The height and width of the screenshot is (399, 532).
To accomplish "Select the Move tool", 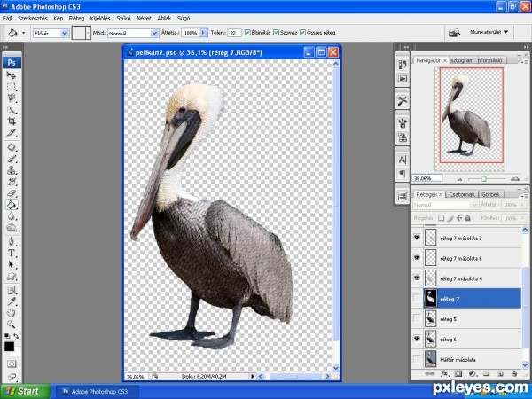I will coord(12,75).
